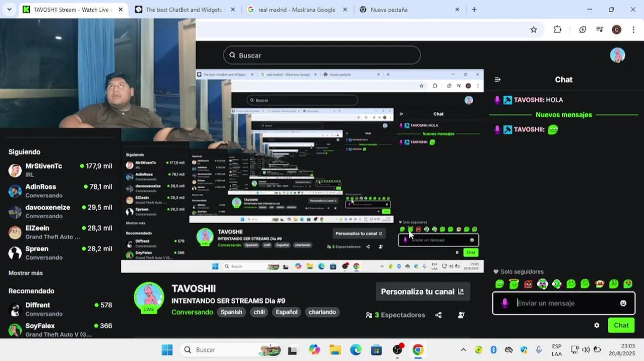Open Microsoft Store in taskbar
The width and height of the screenshot is (644, 361).
coord(376,350)
